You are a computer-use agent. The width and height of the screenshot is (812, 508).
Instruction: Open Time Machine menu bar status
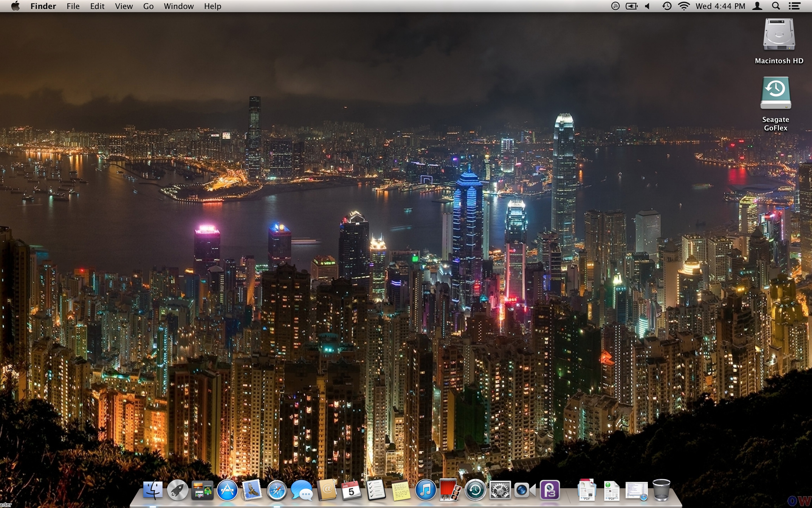point(667,6)
